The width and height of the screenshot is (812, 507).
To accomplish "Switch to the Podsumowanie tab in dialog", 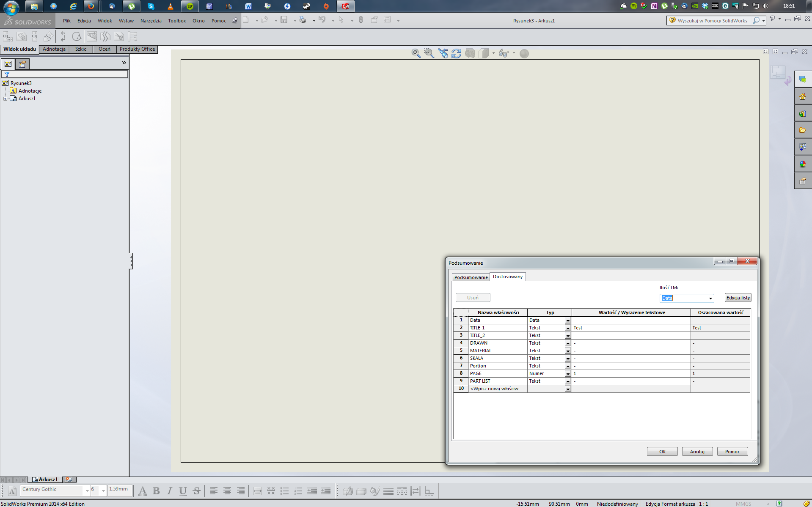I will tap(471, 277).
